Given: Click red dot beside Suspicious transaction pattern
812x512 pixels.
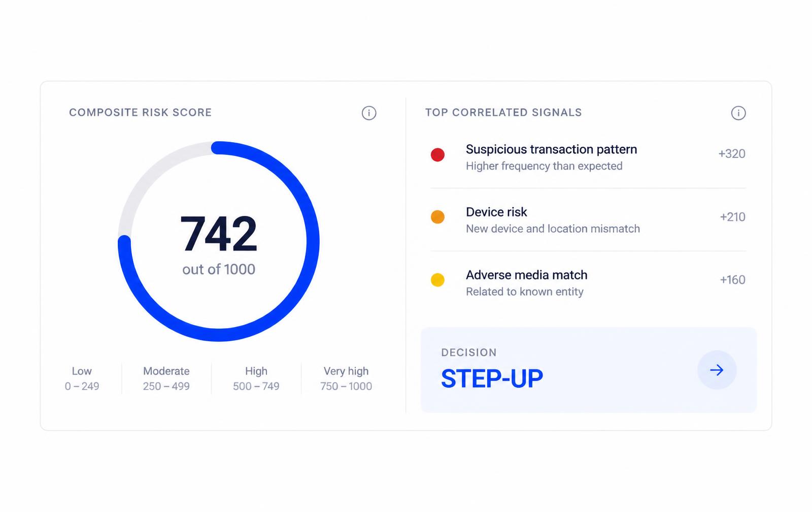Looking at the screenshot, I should [x=437, y=154].
